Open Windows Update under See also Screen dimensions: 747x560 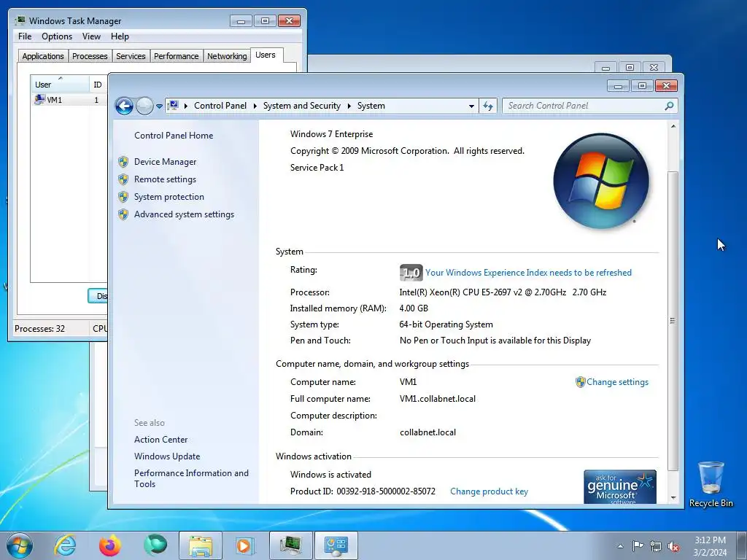167,456
